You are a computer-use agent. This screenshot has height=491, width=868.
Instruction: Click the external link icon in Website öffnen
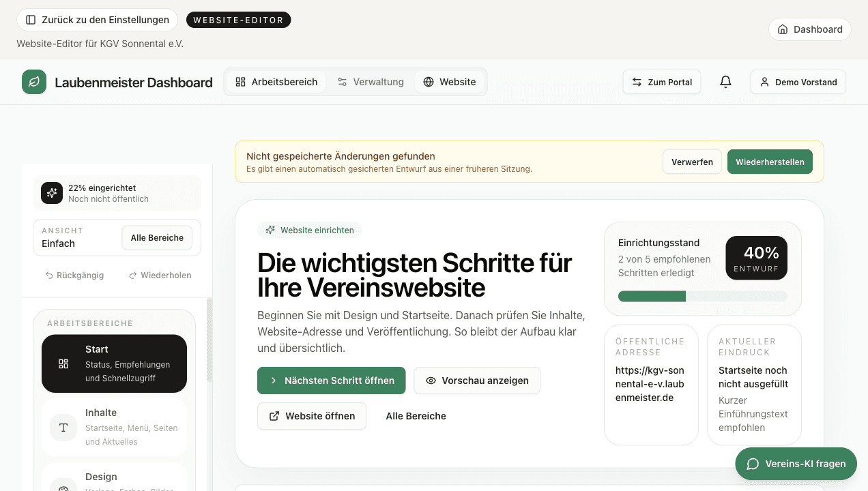click(274, 416)
